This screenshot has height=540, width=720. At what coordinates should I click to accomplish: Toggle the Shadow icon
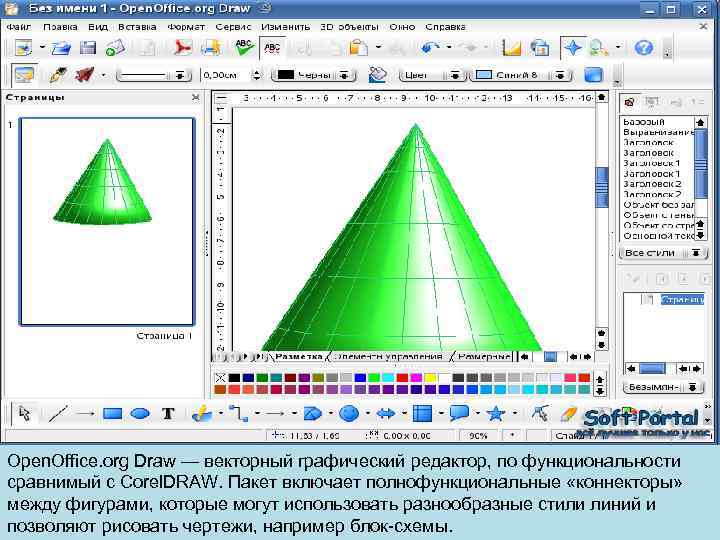[593, 75]
